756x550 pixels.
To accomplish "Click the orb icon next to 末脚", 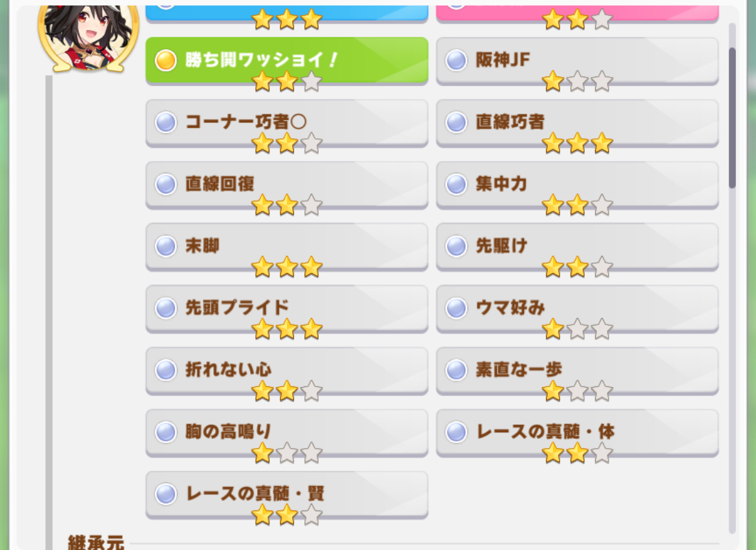I will coord(165,246).
